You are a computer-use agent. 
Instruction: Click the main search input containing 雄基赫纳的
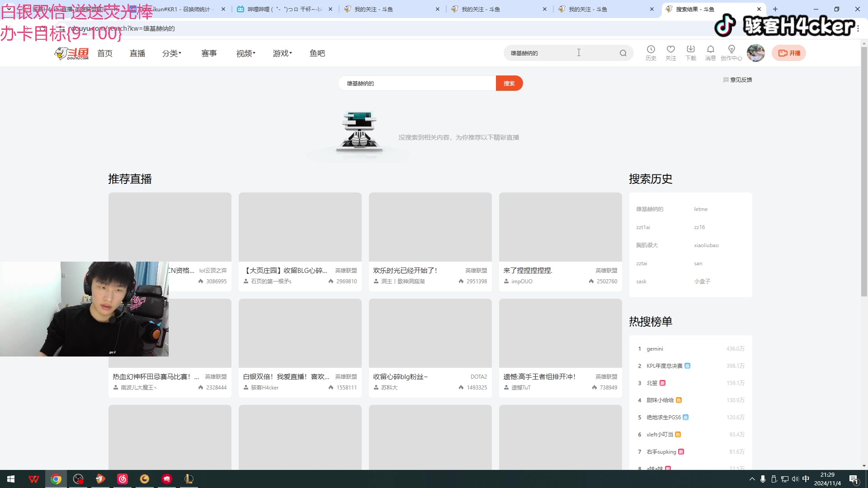(417, 84)
